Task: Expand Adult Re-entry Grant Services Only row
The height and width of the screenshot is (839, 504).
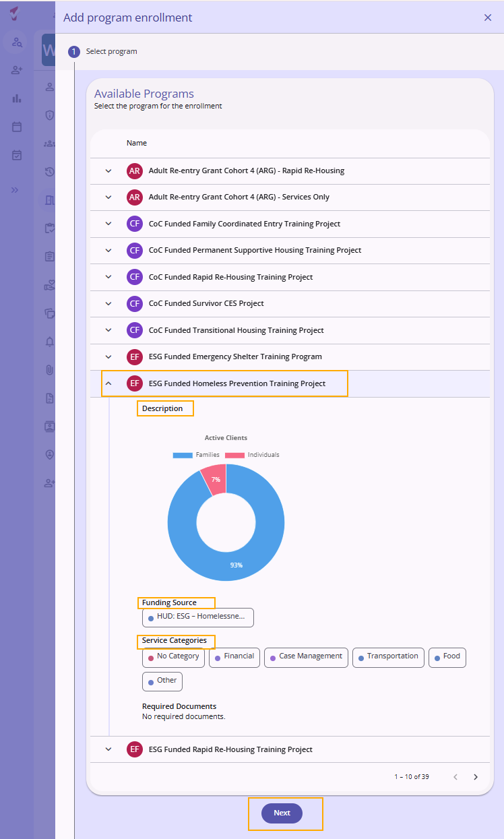Action: [x=108, y=197]
